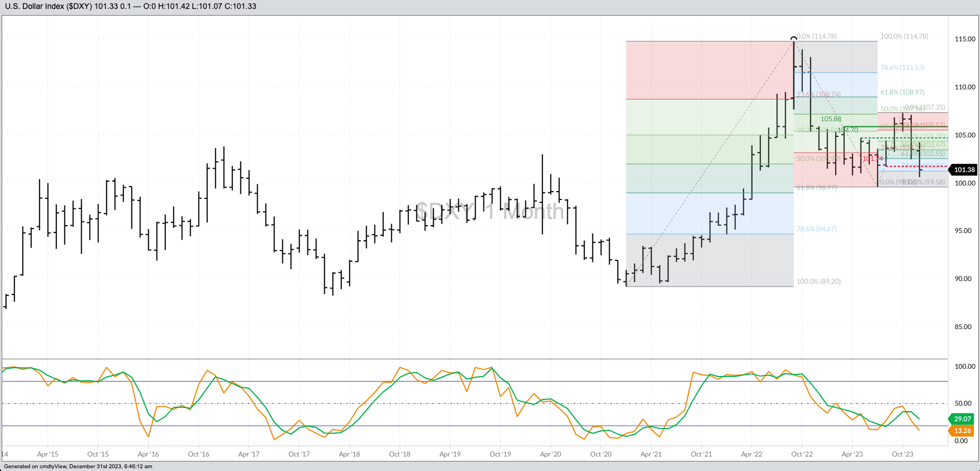980x471 pixels.
Task: Click the 115.00 price axis label
Action: [964, 39]
